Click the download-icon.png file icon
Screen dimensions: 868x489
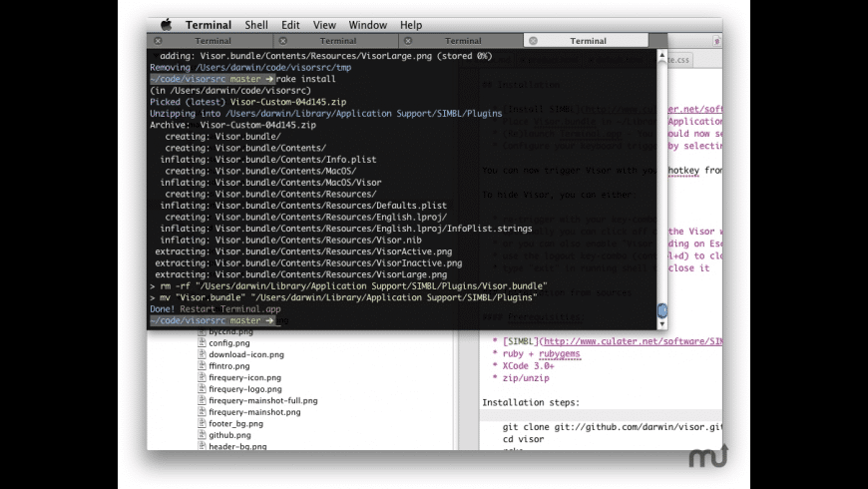[203, 354]
